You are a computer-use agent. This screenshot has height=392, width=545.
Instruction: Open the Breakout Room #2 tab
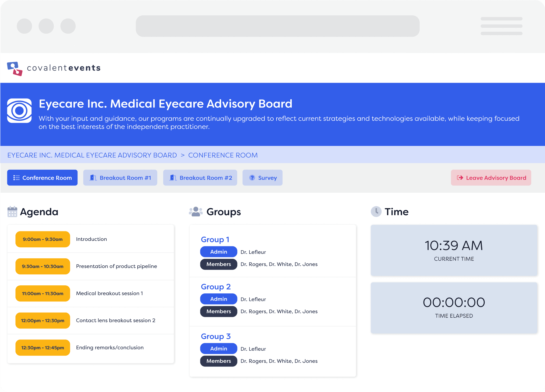[x=200, y=178]
